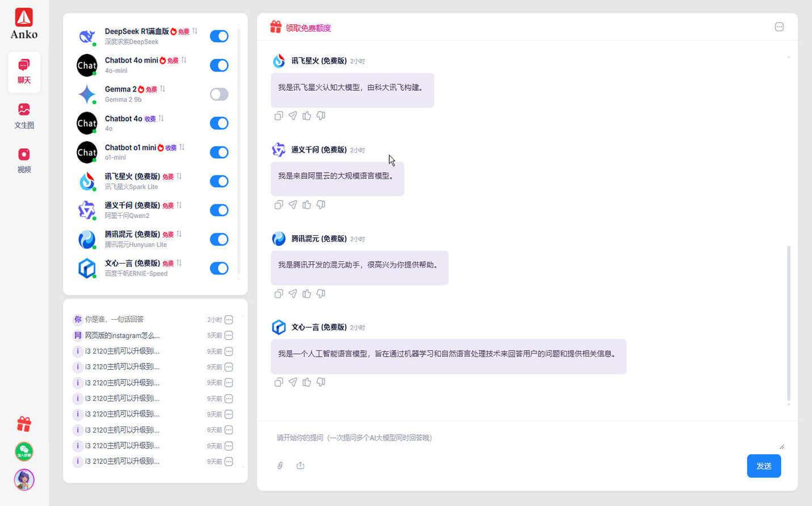The height and width of the screenshot is (506, 812).
Task: Click reorder arrows beside 文心一言 (免费版)
Action: (x=179, y=264)
